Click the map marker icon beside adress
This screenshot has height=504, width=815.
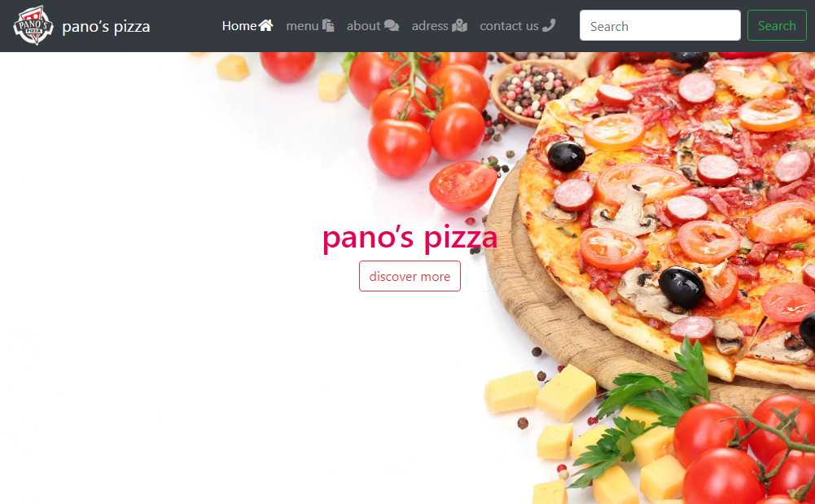[x=459, y=25]
